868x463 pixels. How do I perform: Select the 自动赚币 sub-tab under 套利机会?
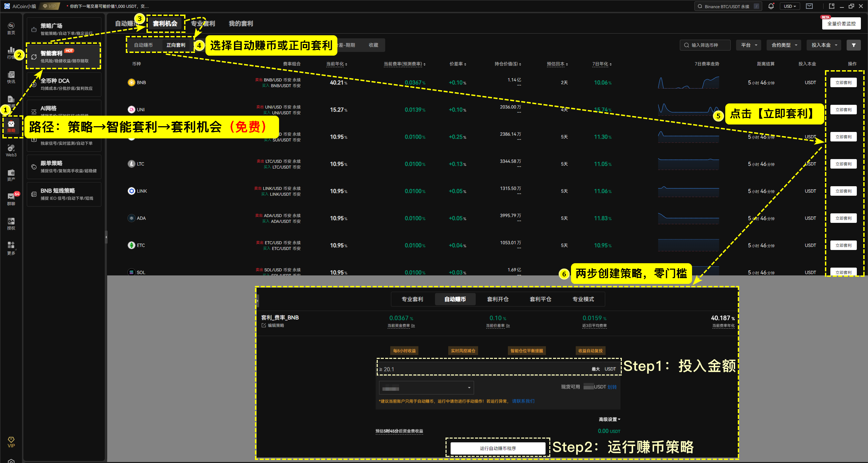143,45
